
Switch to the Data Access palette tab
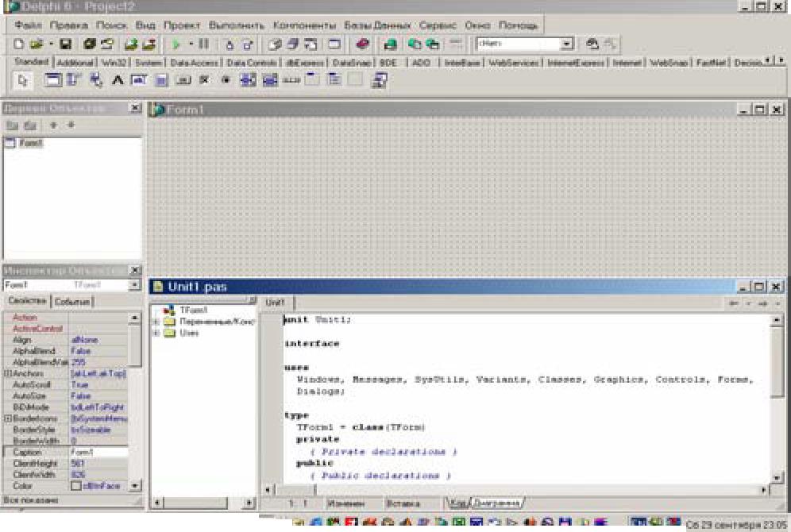[194, 63]
